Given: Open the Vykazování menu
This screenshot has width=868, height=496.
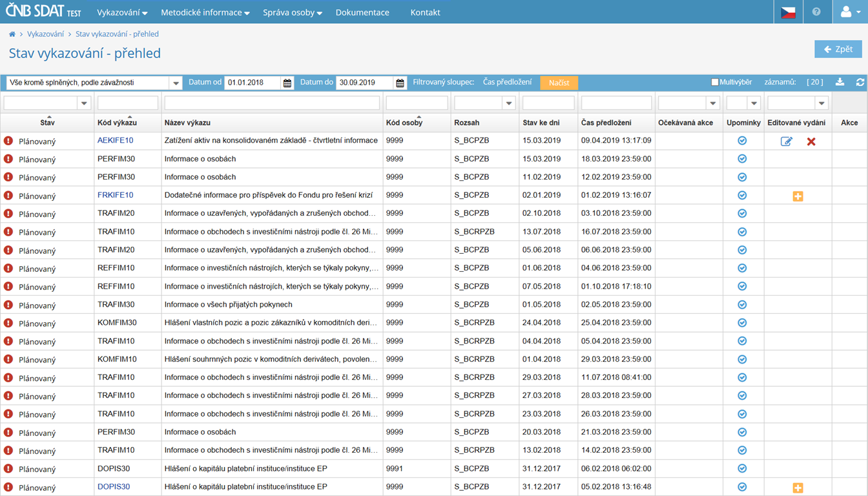Looking at the screenshot, I should point(122,12).
